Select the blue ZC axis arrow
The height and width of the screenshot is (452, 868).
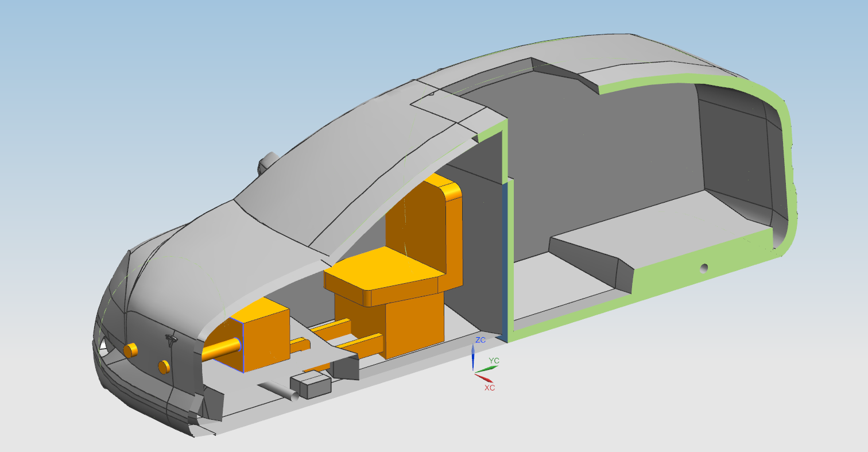click(472, 357)
